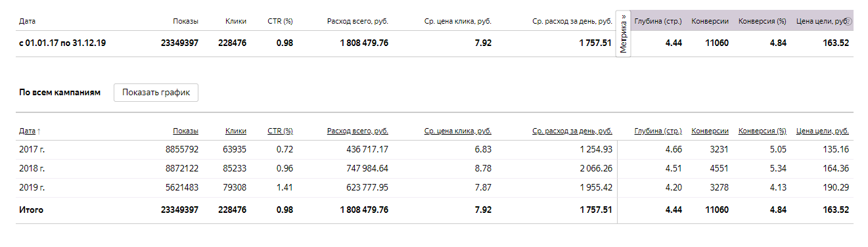This screenshot has height=247, width=868.
Task: Click the Показать график button
Action: click(x=156, y=93)
